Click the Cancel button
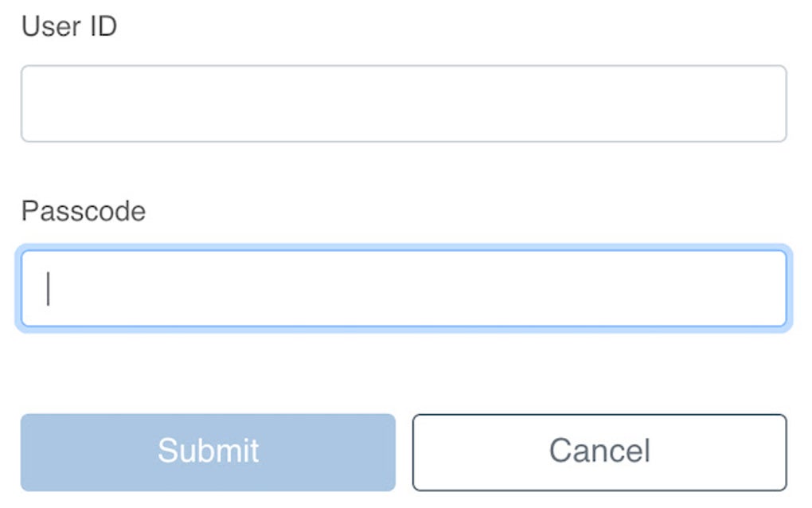 pyautogui.click(x=599, y=452)
